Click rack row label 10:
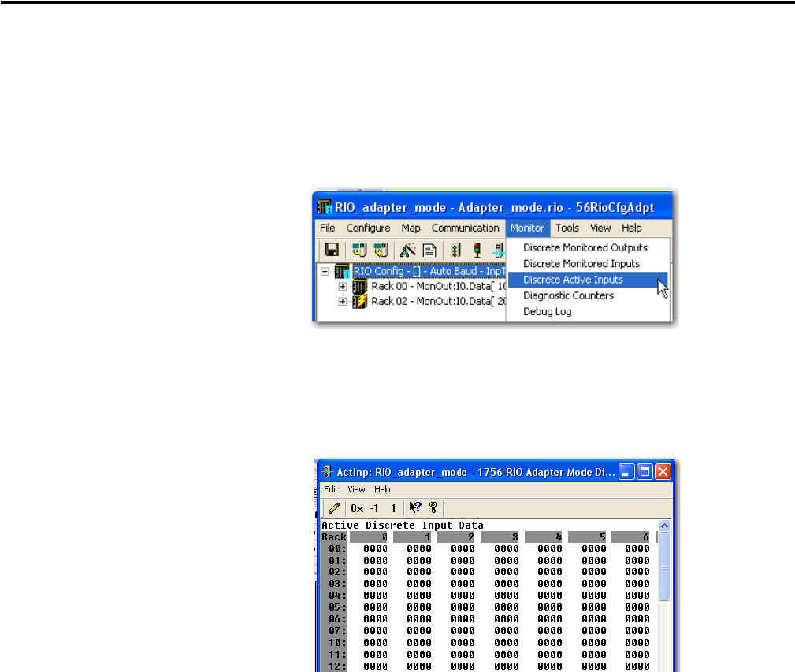 pos(336,643)
